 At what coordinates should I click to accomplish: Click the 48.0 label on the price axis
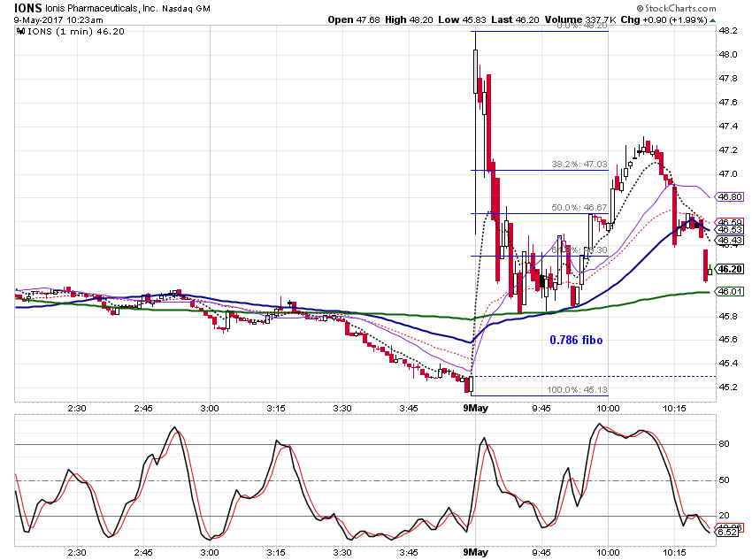pyautogui.click(x=728, y=55)
